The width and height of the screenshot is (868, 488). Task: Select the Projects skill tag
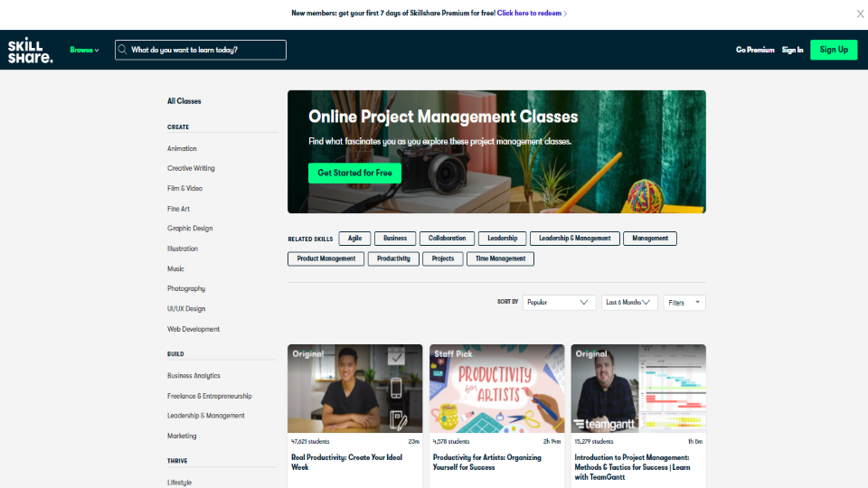(443, 259)
